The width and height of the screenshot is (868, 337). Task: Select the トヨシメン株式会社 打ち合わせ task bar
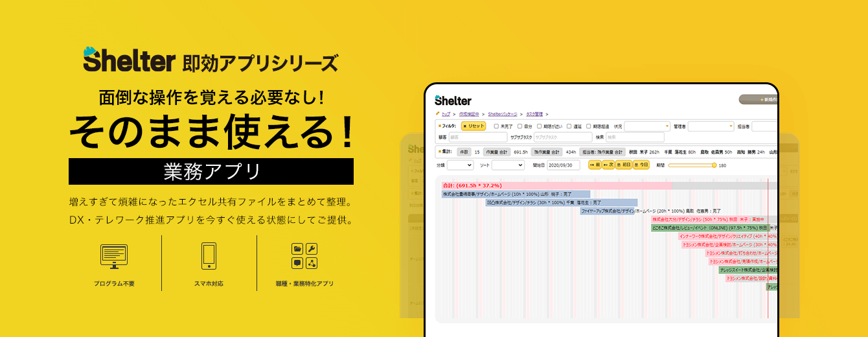pos(741,253)
